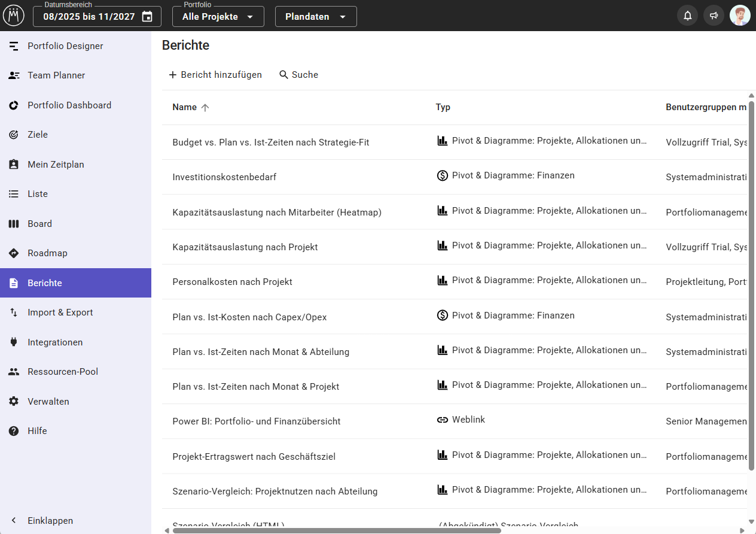
Task: Open Portfolio Dashboard in the sidebar
Action: coord(69,105)
